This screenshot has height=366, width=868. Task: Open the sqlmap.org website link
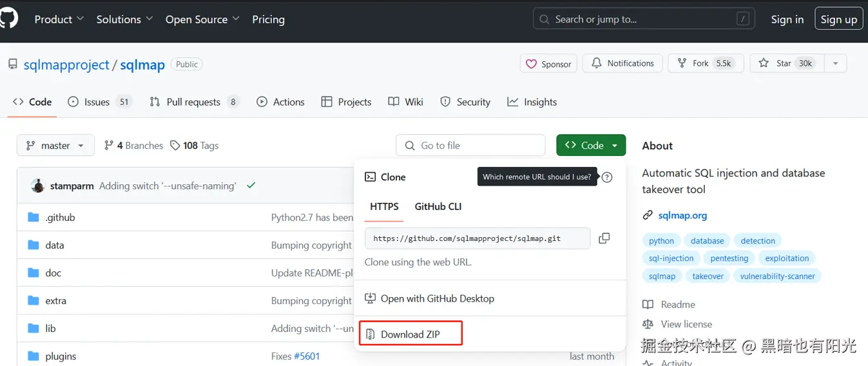(682, 215)
